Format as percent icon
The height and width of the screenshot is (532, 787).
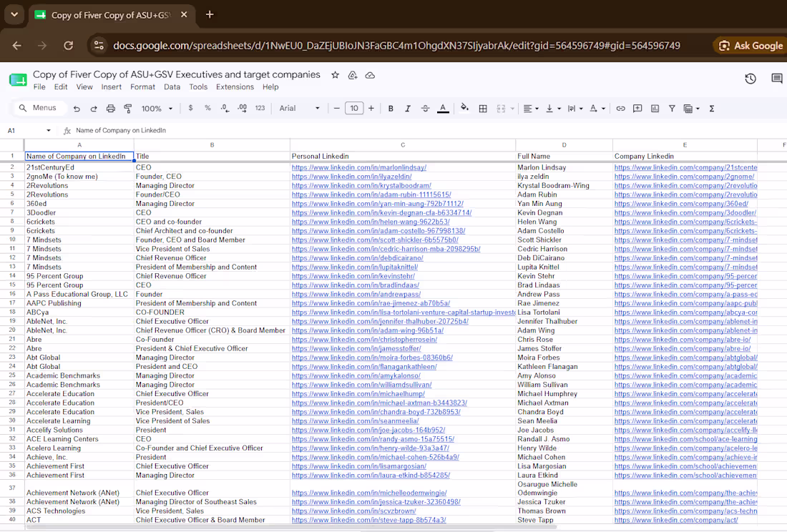[x=207, y=108]
